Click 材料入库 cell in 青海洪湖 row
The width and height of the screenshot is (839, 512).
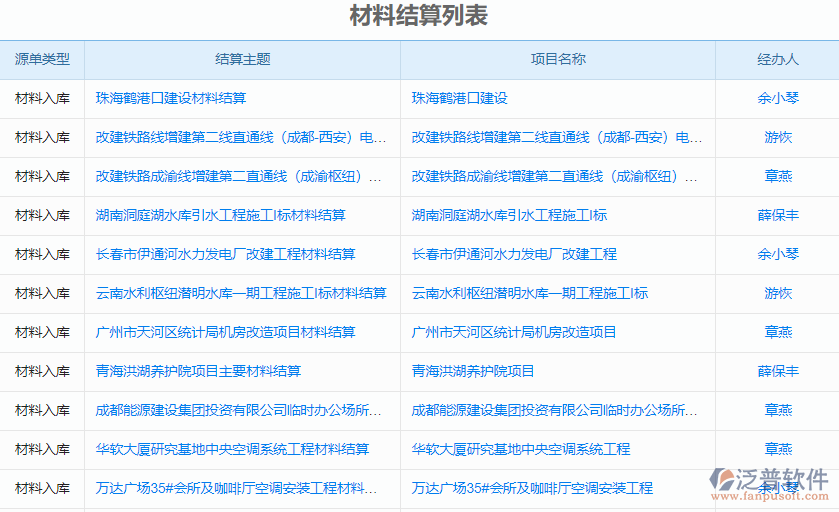tap(42, 371)
